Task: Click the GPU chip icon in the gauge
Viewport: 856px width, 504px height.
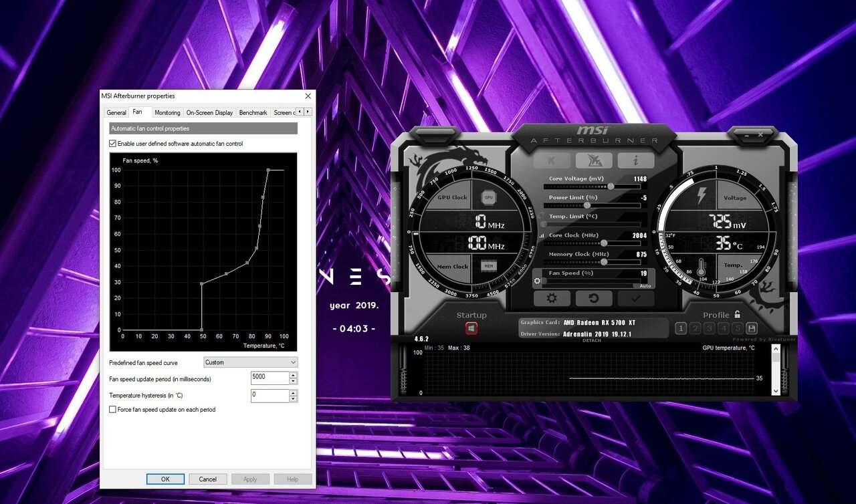Action: point(489,198)
